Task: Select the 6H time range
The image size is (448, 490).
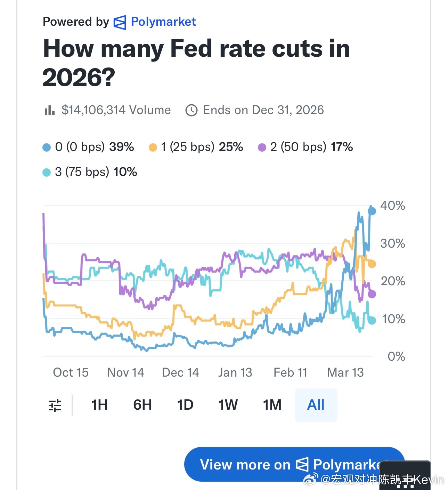Action: pyautogui.click(x=142, y=405)
